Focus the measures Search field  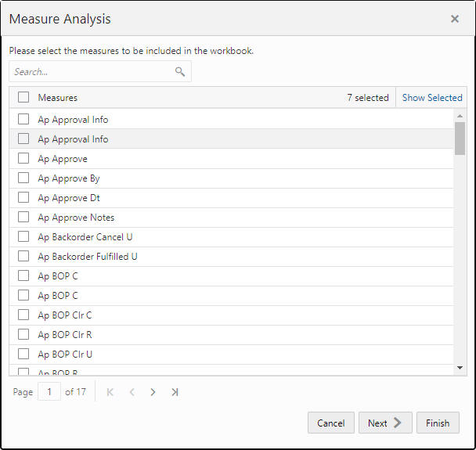pyautogui.click(x=92, y=72)
